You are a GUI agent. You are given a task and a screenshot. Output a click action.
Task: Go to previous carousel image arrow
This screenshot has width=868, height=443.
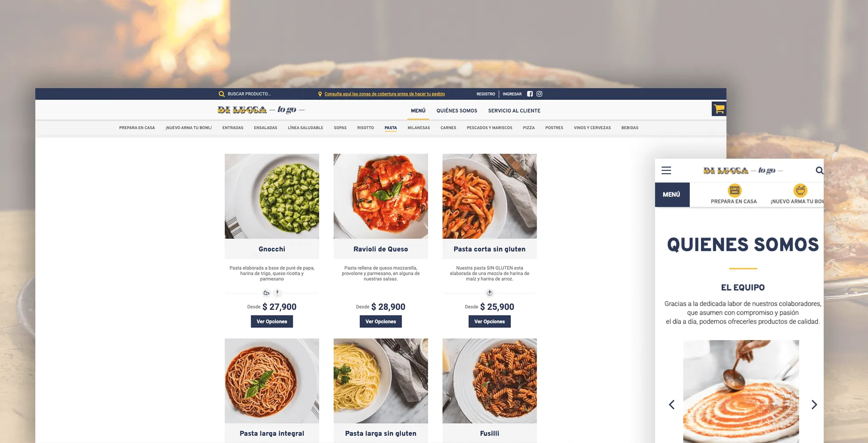point(672,405)
